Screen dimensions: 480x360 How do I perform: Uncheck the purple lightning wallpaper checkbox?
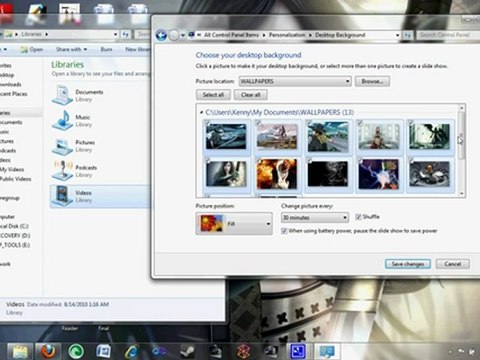click(360, 161)
